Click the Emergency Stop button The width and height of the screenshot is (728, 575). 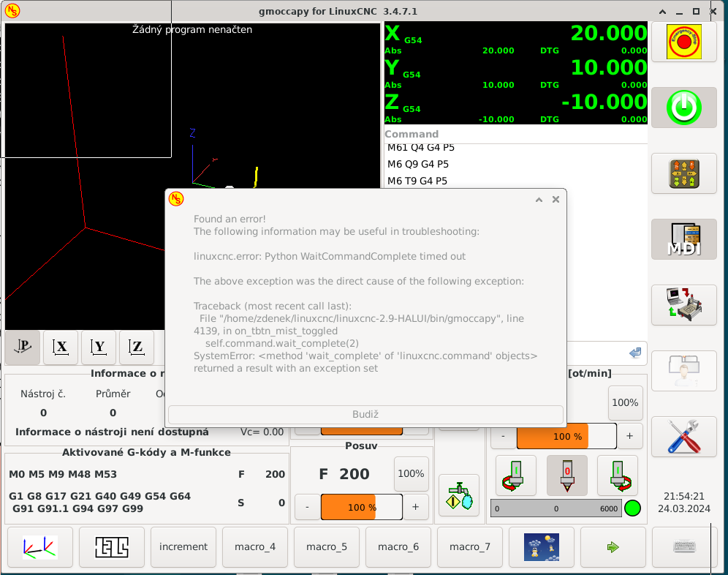(684, 42)
